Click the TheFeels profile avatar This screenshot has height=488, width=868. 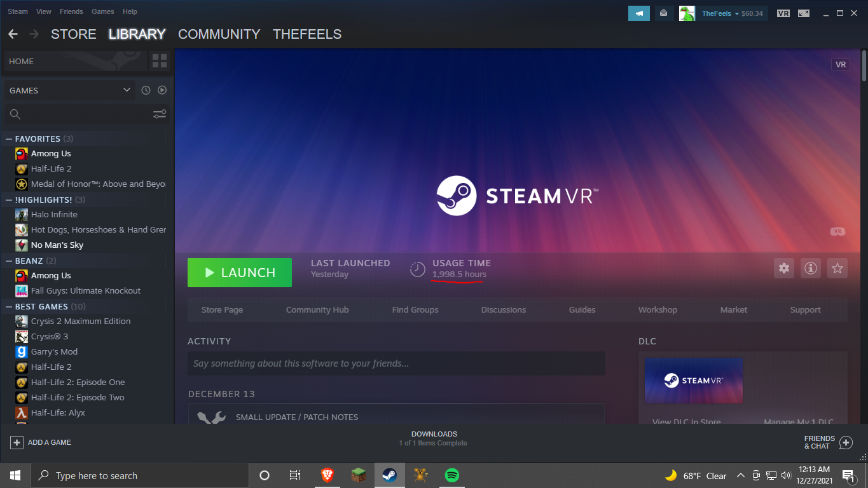click(x=687, y=13)
